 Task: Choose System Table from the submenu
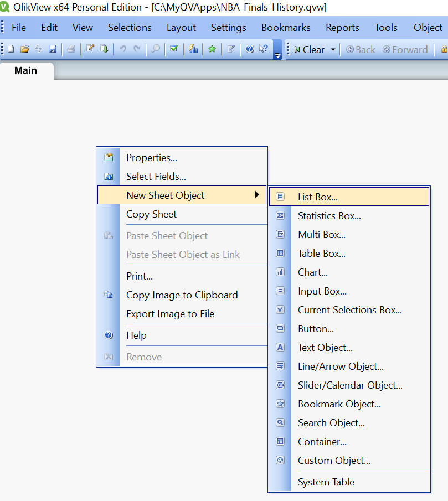coord(327,482)
